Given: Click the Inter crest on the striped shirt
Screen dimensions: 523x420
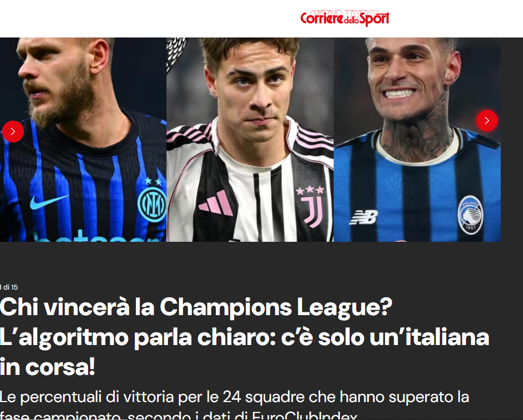Looking at the screenshot, I should pyautogui.click(x=152, y=205).
